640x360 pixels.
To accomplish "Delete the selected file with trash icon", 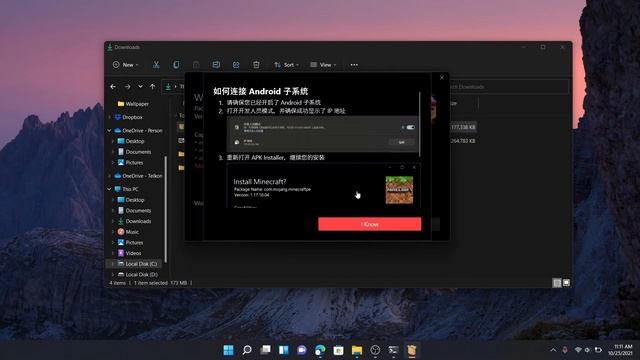I will (x=256, y=65).
